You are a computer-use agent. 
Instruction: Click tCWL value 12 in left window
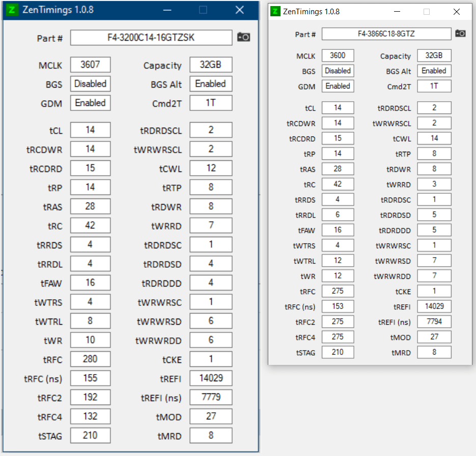[211, 168]
